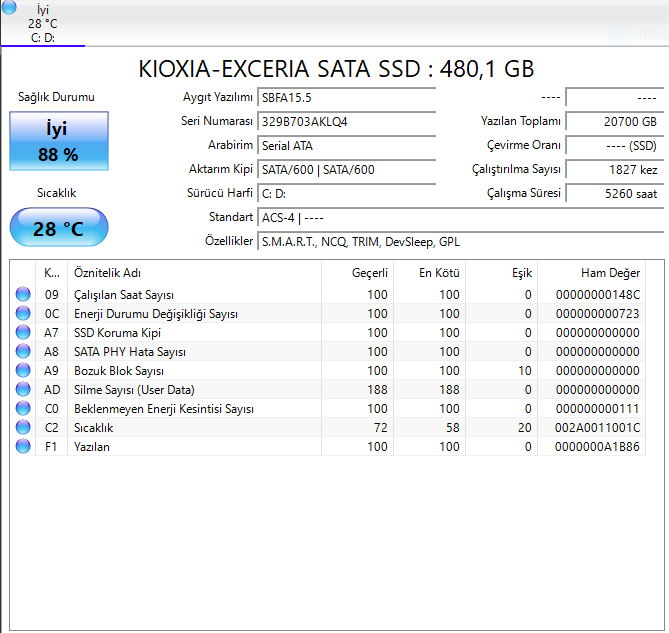Click the Geçerli column header
The height and width of the screenshot is (633, 669).
357,273
